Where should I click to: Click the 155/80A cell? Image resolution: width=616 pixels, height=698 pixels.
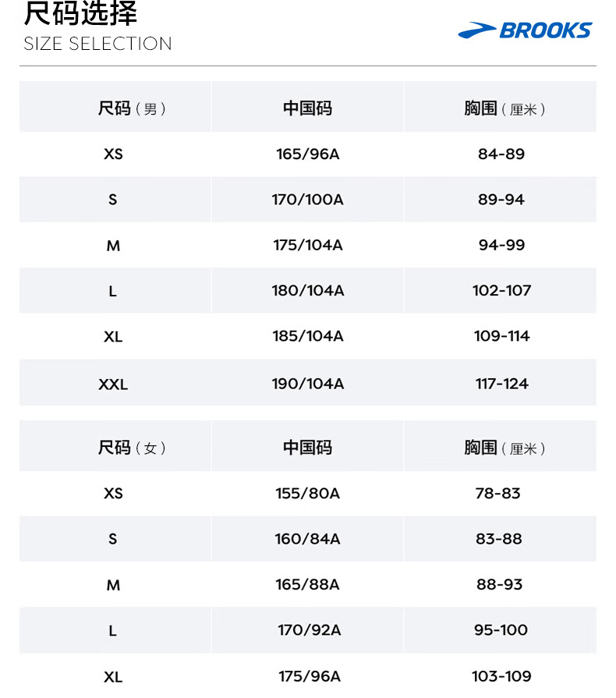point(307,493)
